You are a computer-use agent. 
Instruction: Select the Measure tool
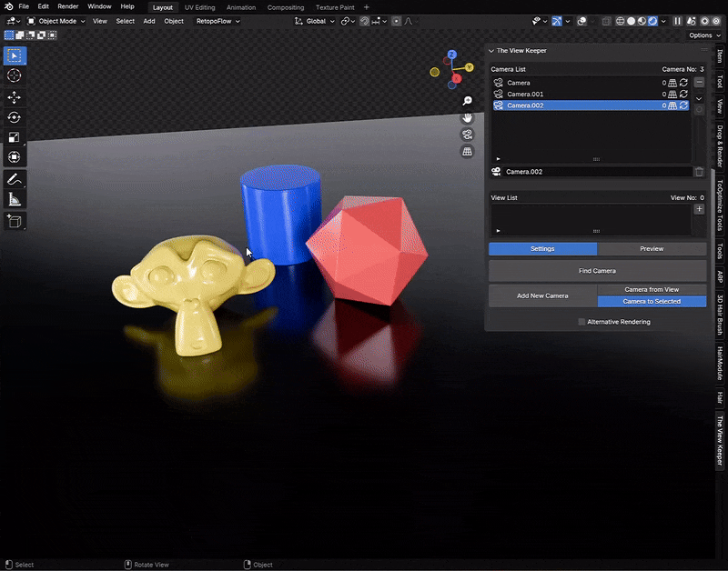point(15,199)
